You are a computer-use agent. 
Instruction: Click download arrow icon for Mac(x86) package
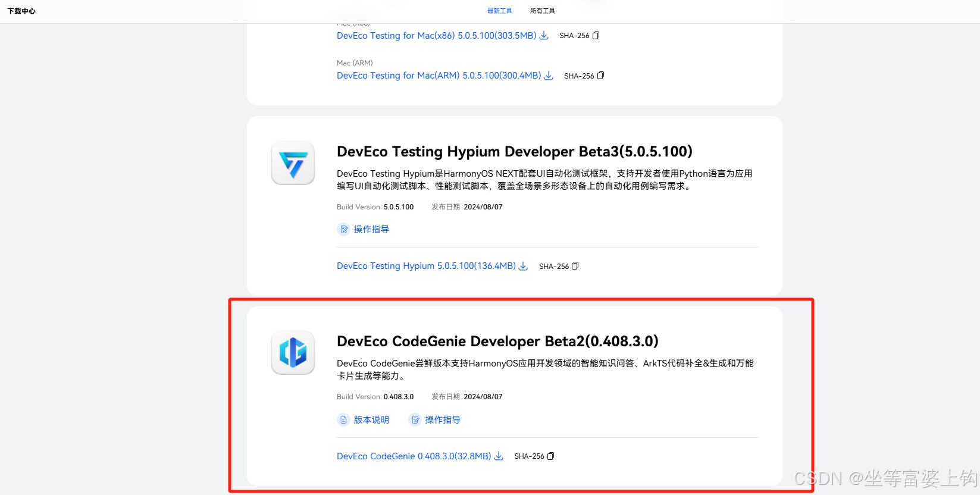point(544,36)
